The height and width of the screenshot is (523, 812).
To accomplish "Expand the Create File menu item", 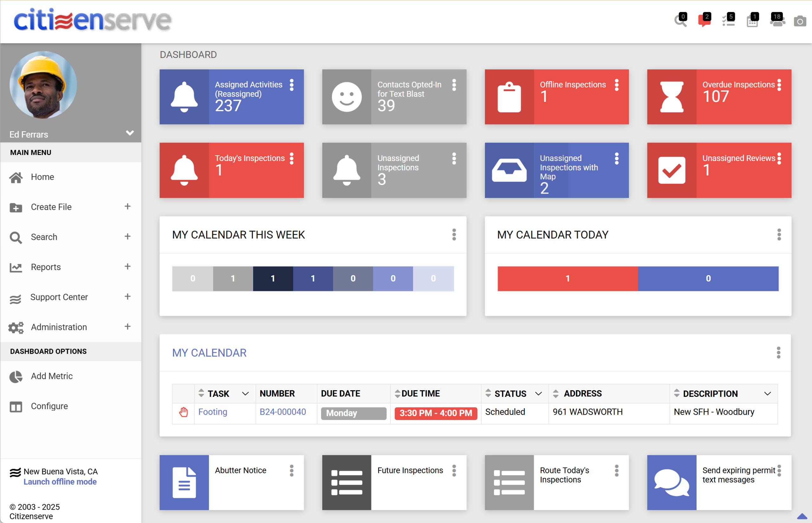I will click(128, 206).
